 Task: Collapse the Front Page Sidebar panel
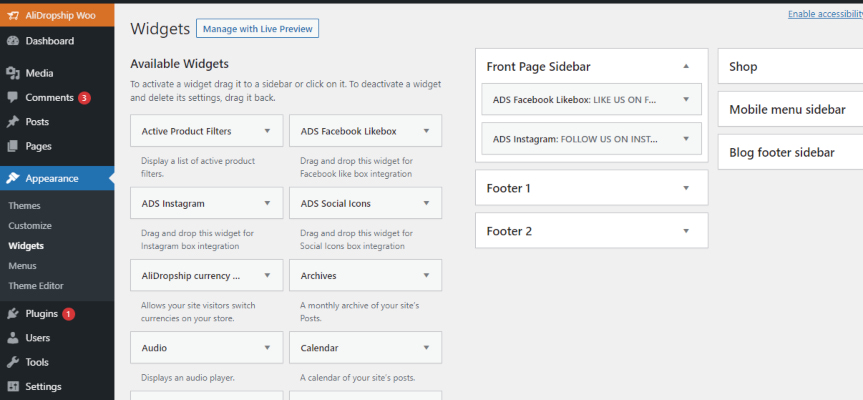click(x=686, y=66)
